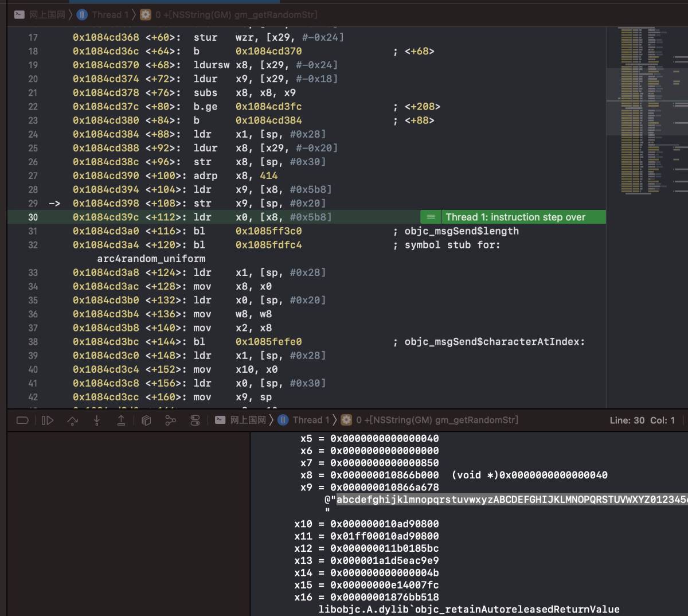Click thread icon in top jump bar
688x616 pixels.
coord(82,14)
